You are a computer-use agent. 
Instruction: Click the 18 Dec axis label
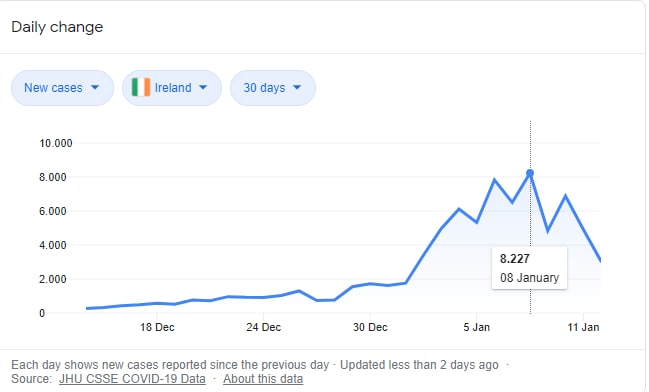click(x=157, y=327)
